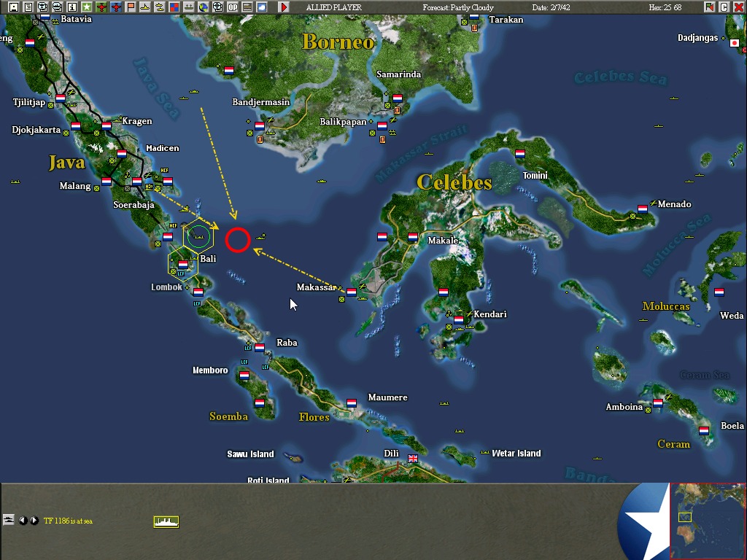Select the Dutch flag base at Balikpapan
Screen dimensions: 747x560
[382, 126]
